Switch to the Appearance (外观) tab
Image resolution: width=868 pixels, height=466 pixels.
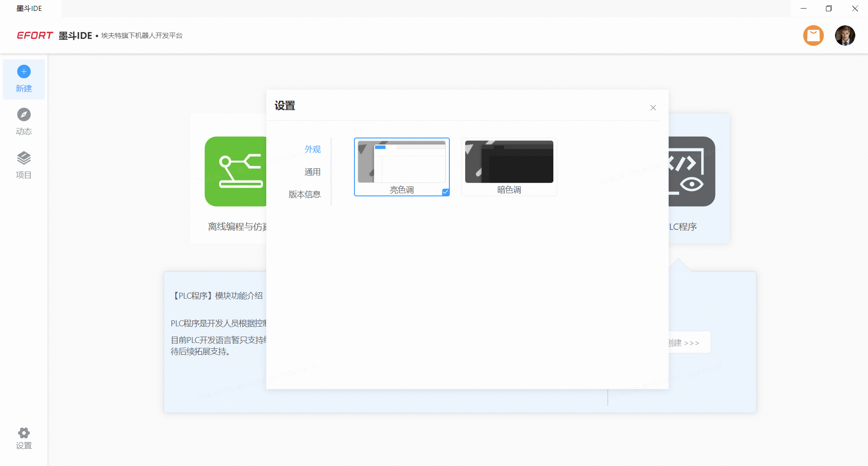pos(312,149)
